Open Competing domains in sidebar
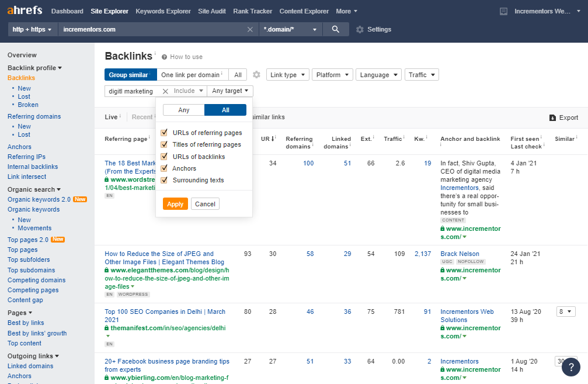 [x=36, y=280]
